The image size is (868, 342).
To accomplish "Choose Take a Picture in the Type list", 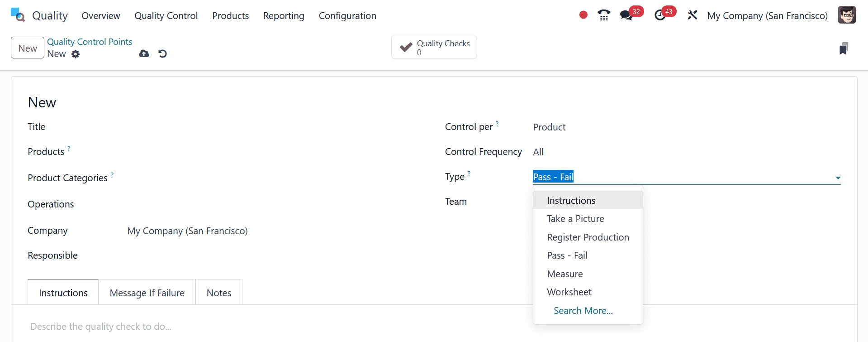I will [x=575, y=219].
